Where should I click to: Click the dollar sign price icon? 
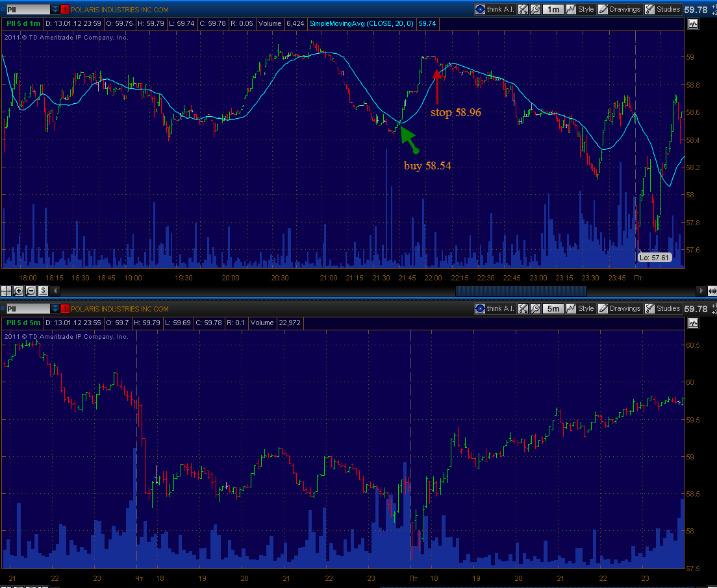(43, 291)
